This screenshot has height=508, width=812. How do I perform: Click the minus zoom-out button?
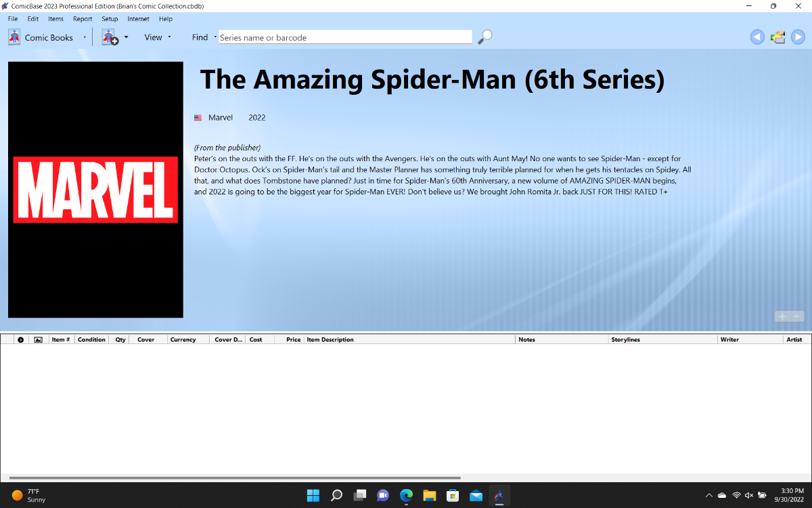pos(797,316)
